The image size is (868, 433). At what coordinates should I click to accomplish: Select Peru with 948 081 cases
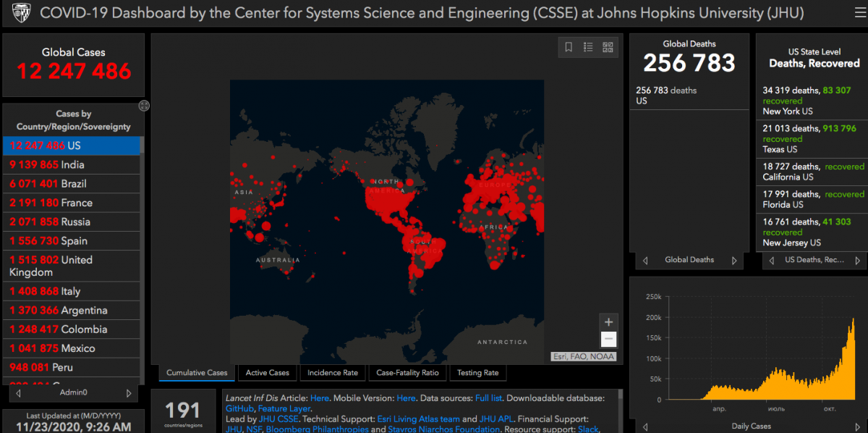[x=71, y=367]
